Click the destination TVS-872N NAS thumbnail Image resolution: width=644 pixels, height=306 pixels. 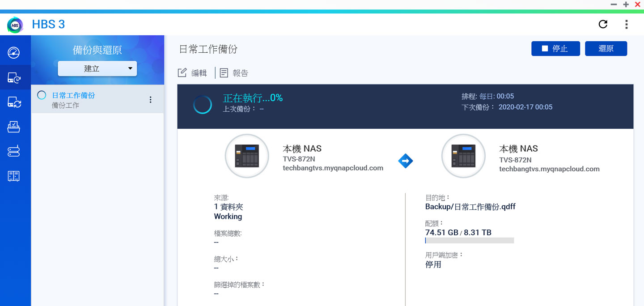pyautogui.click(x=463, y=156)
